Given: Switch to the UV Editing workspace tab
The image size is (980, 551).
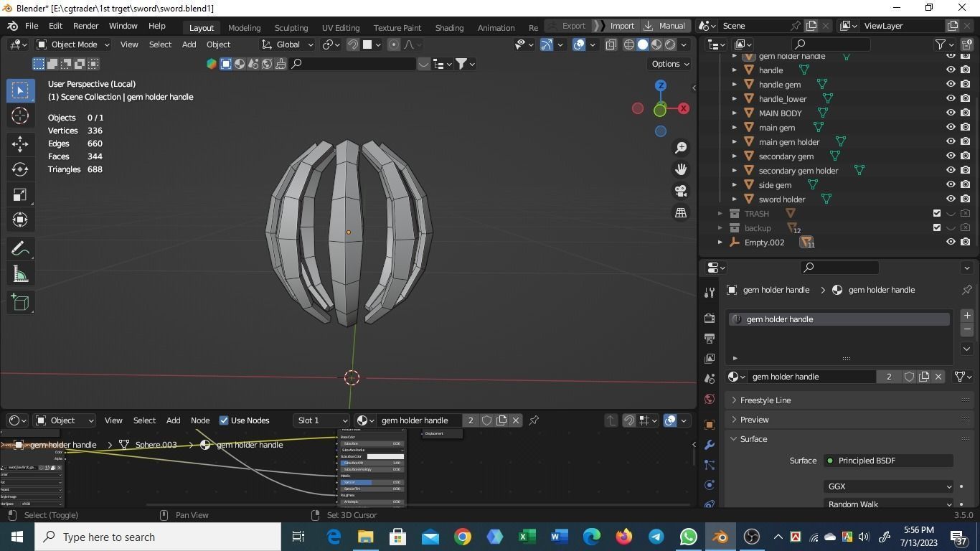Looking at the screenshot, I should point(341,27).
